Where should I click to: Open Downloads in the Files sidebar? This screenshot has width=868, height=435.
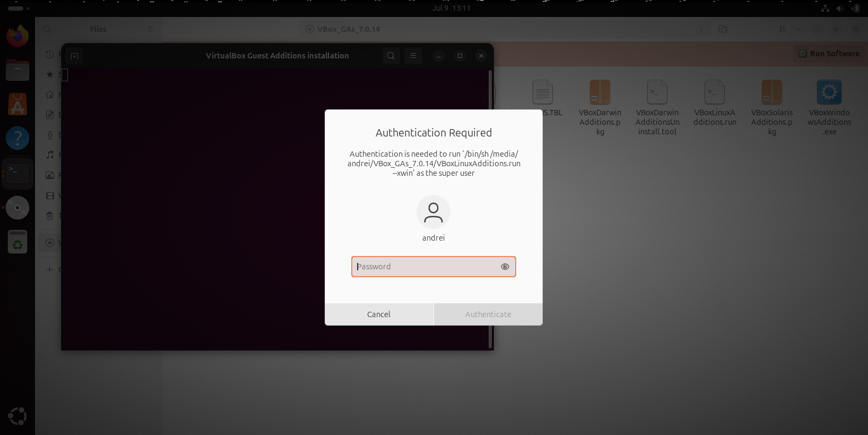[50, 135]
